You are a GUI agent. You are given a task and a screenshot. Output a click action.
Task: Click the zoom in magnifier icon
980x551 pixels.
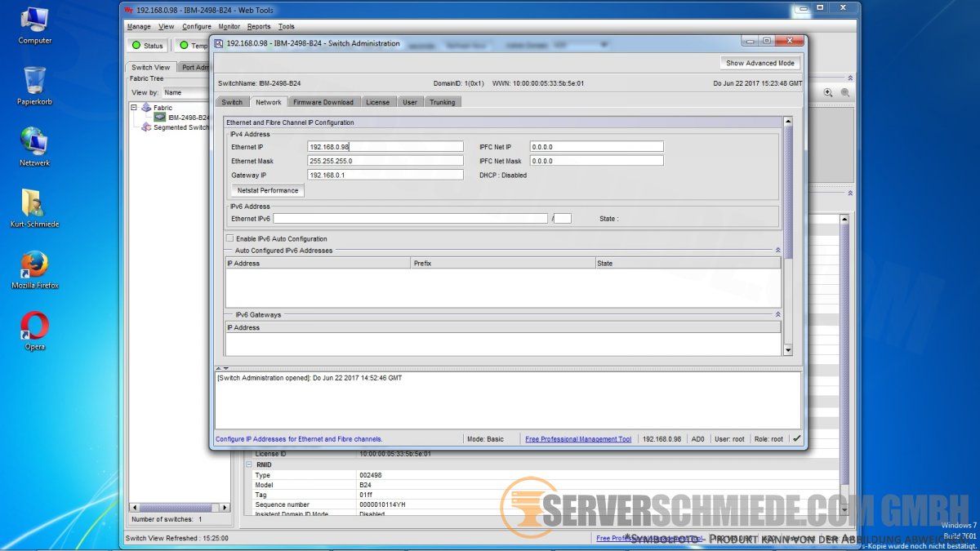point(828,93)
